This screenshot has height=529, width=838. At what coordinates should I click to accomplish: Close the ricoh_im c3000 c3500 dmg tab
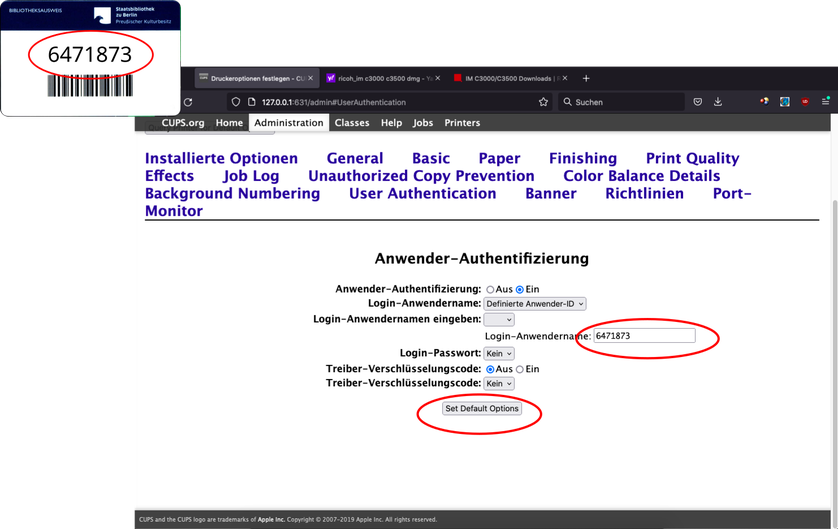click(x=438, y=78)
